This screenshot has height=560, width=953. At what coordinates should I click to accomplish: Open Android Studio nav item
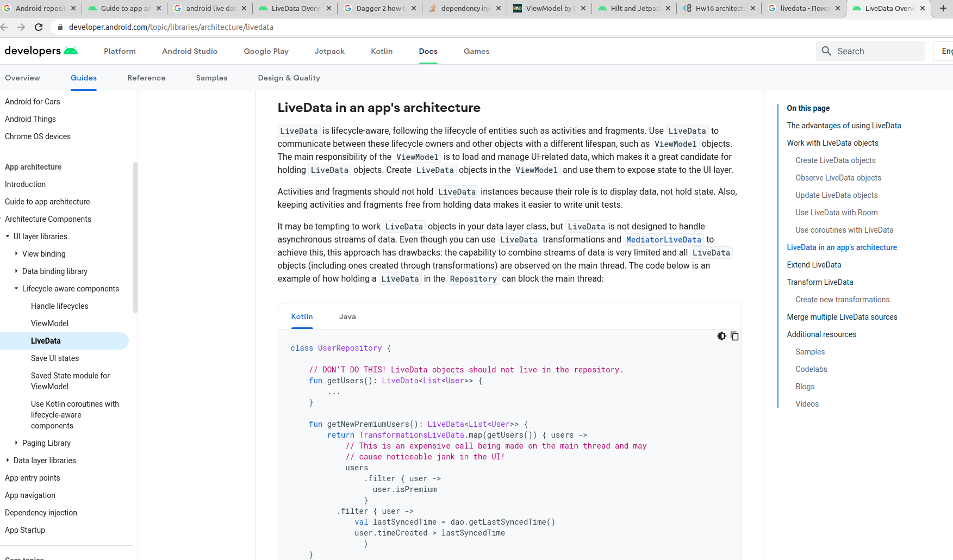pyautogui.click(x=190, y=51)
